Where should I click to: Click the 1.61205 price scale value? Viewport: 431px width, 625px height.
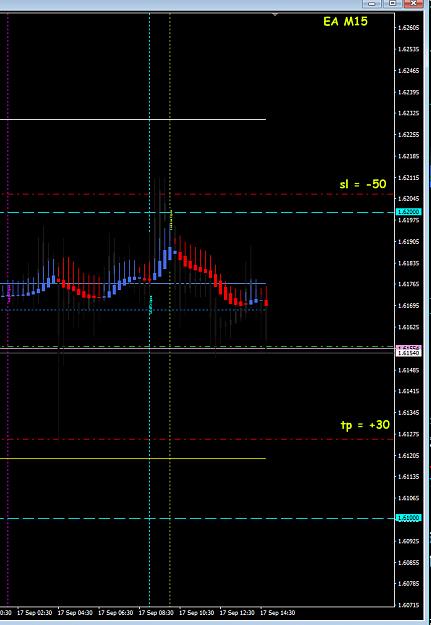point(408,455)
